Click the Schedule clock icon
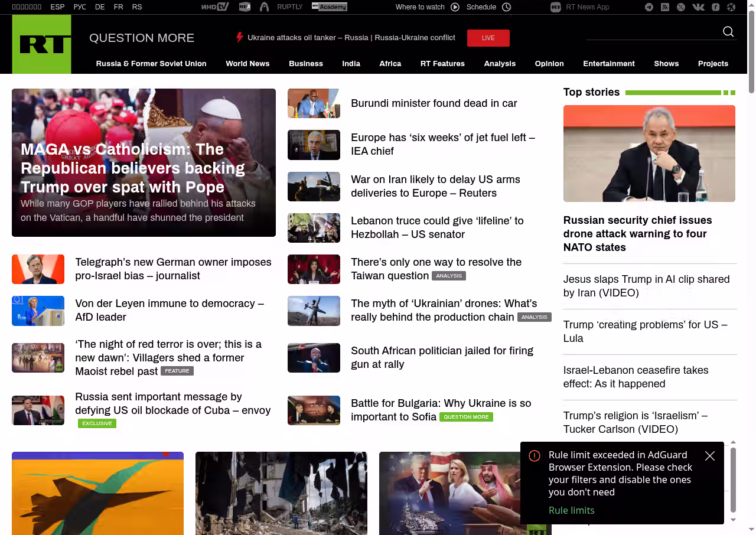756x535 pixels. pyautogui.click(x=506, y=7)
